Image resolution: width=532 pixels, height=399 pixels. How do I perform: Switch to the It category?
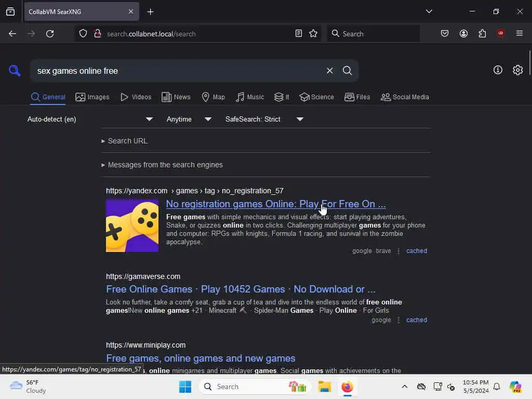point(282,97)
